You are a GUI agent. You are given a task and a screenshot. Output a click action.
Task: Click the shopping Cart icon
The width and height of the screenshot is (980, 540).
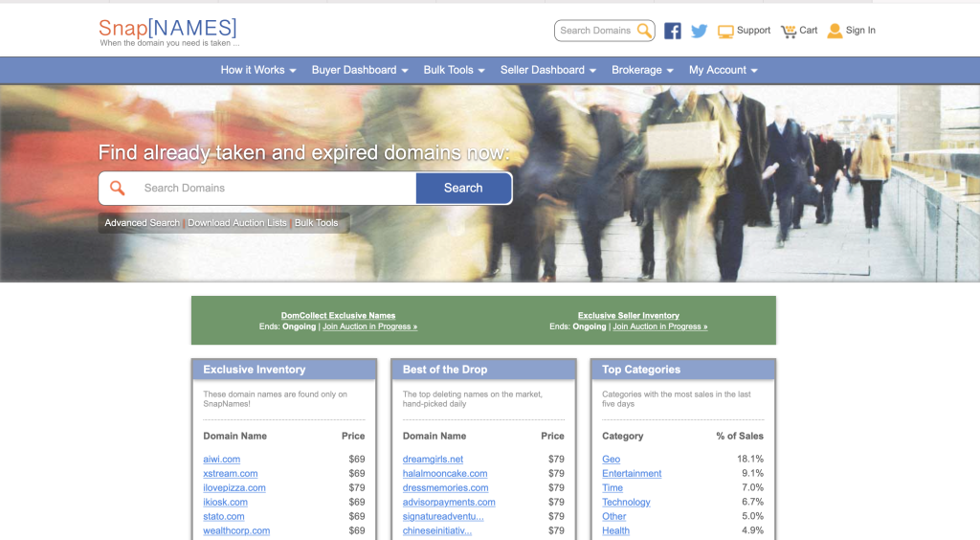(x=789, y=32)
